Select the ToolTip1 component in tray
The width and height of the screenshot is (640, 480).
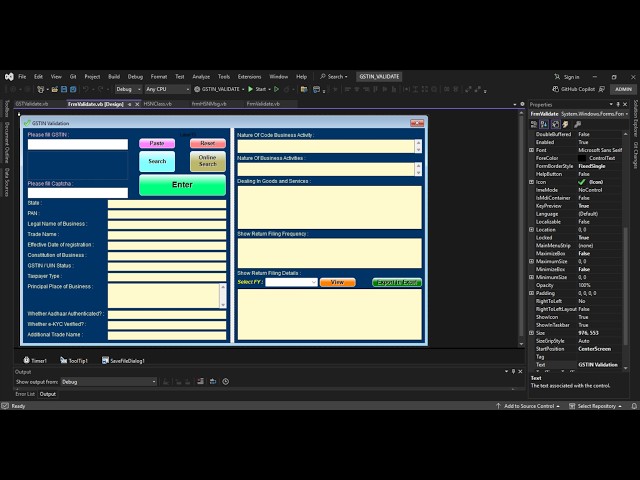pyautogui.click(x=74, y=360)
